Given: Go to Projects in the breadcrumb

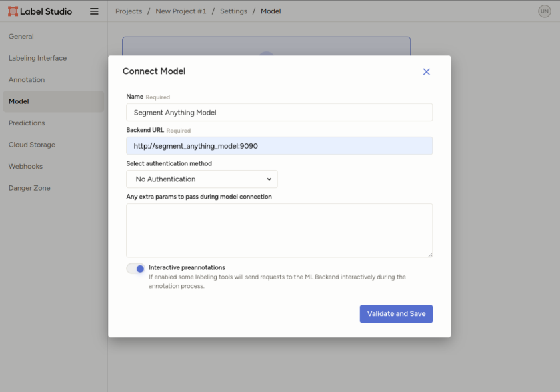Looking at the screenshot, I should (129, 11).
